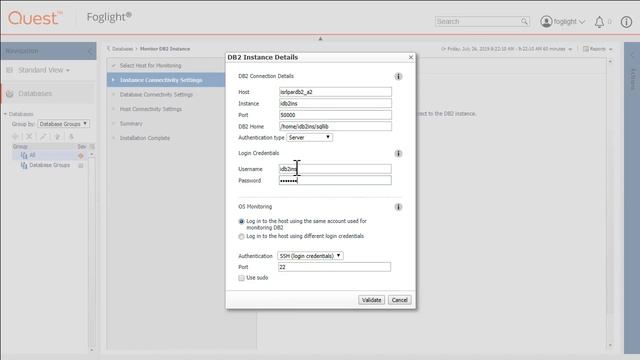Enable the Use sudo checkbox

pos(241,278)
